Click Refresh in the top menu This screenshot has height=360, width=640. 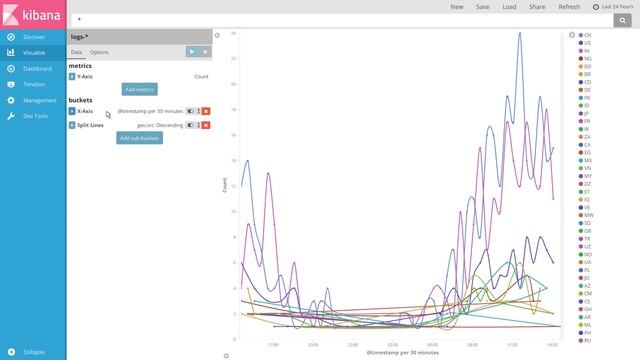(x=569, y=7)
